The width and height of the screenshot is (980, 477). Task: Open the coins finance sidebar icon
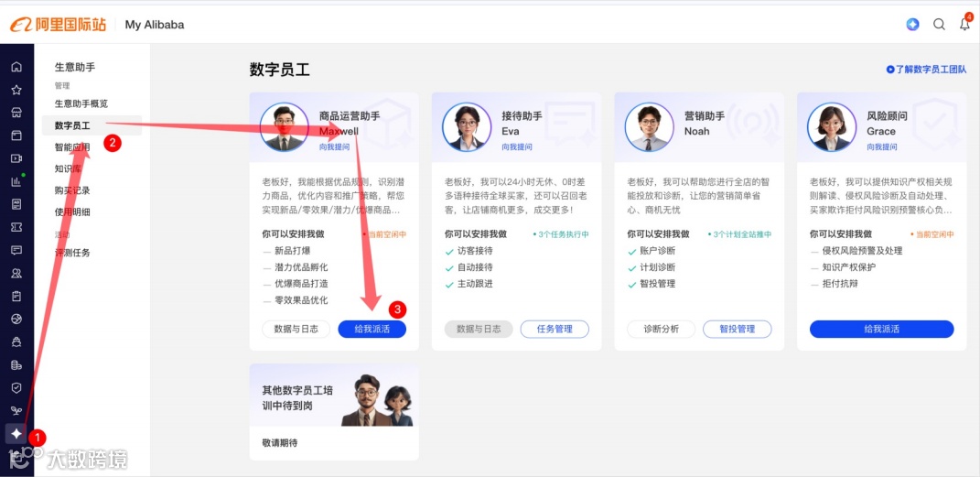(16, 365)
